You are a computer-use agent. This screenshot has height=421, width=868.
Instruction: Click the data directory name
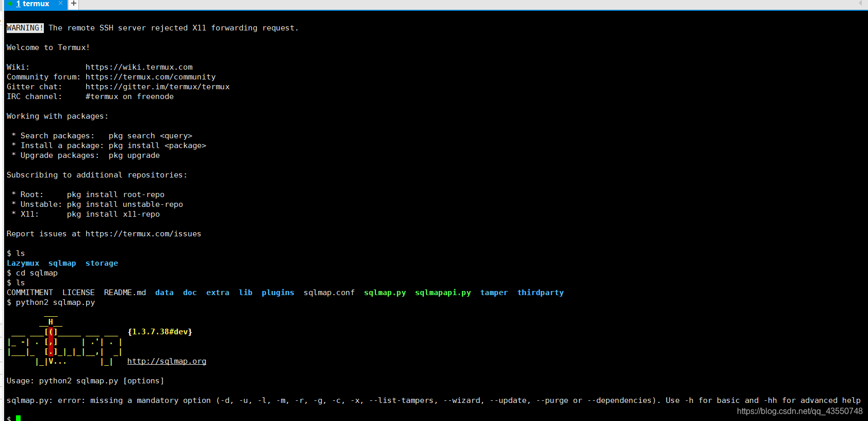coord(165,293)
